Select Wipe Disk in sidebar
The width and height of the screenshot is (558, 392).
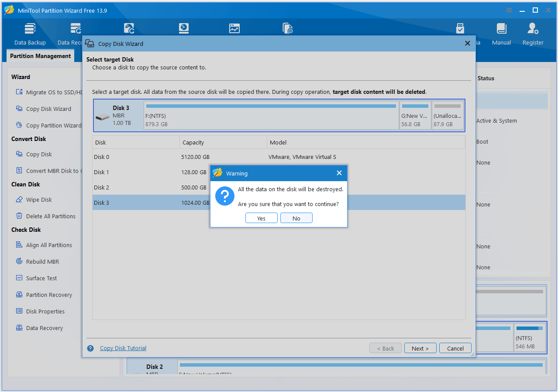pos(34,199)
